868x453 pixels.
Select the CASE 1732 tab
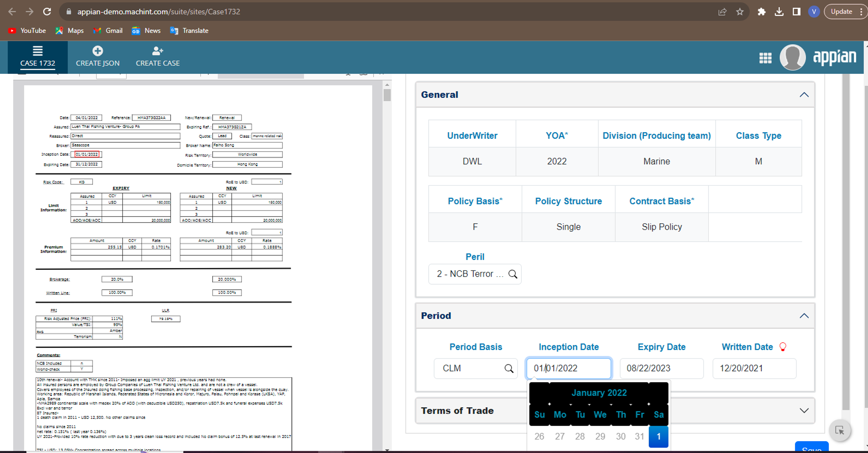click(37, 57)
